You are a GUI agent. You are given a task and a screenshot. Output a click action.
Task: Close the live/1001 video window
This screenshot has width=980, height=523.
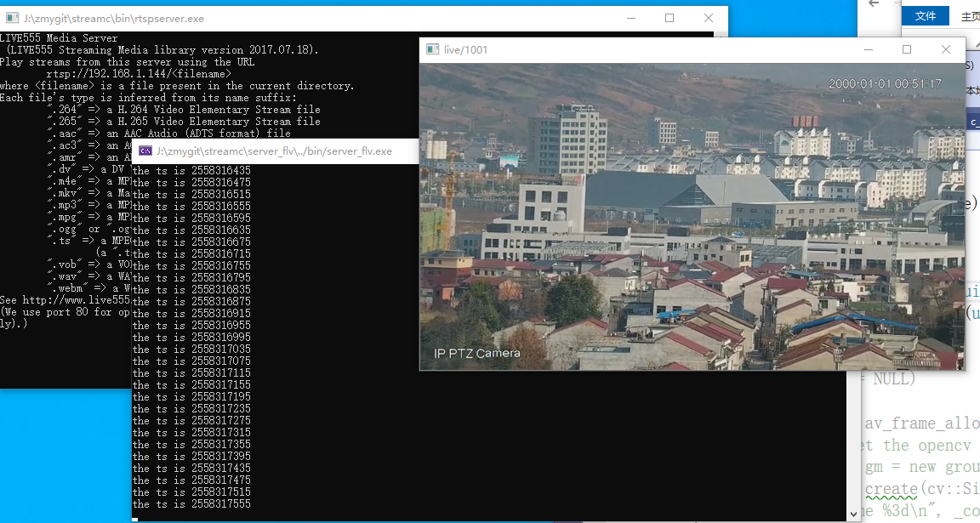[x=946, y=49]
